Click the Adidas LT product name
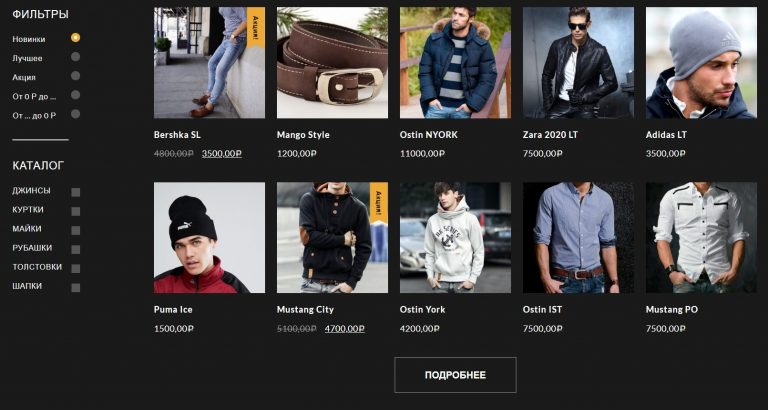 pyautogui.click(x=666, y=135)
